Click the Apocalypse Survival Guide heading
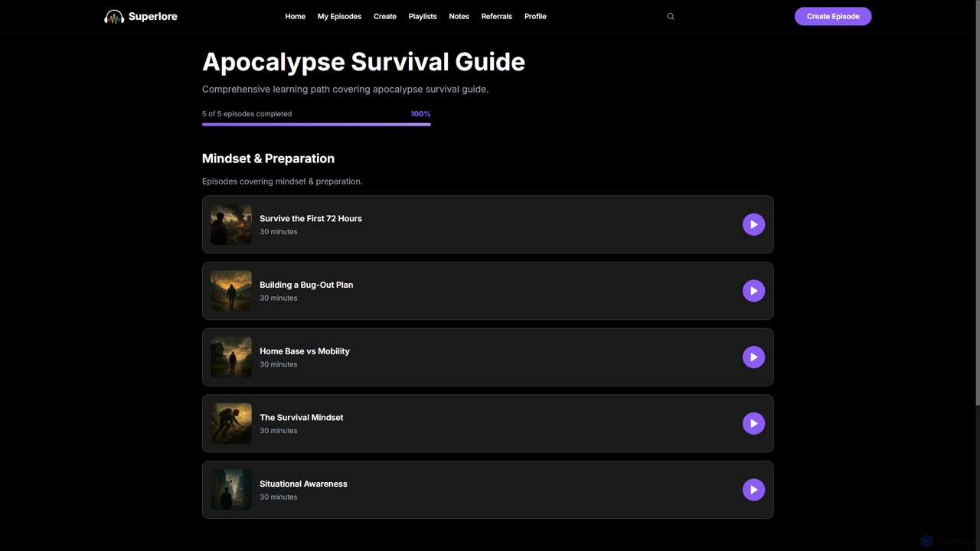Image resolution: width=980 pixels, height=551 pixels. (x=364, y=62)
